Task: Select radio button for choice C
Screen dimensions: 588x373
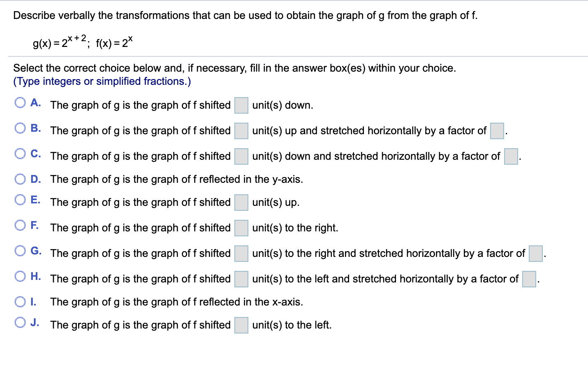Action: (19, 153)
